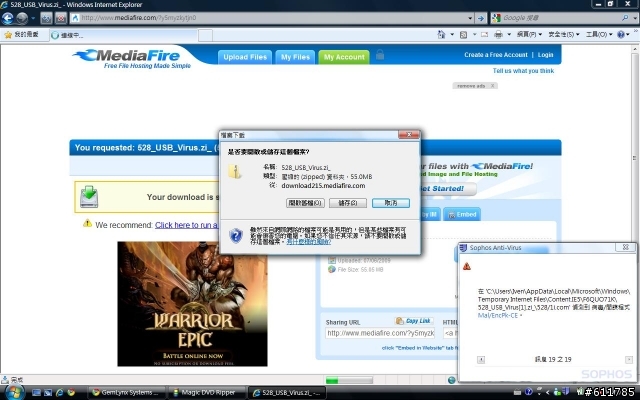Select the loading page browser tab
Screen dimensions: 640x400
(124, 35)
